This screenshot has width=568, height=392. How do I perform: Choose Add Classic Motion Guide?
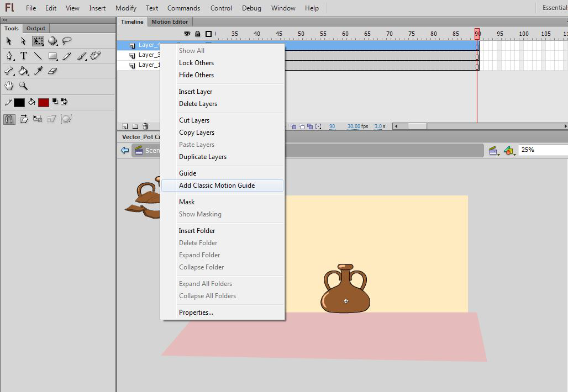(x=217, y=186)
